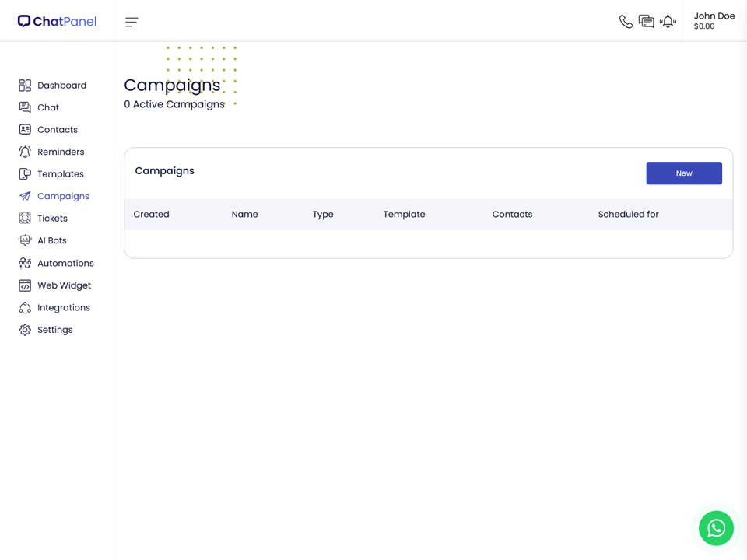Select the Campaigns sidebar item
The image size is (747, 560).
pos(63,196)
